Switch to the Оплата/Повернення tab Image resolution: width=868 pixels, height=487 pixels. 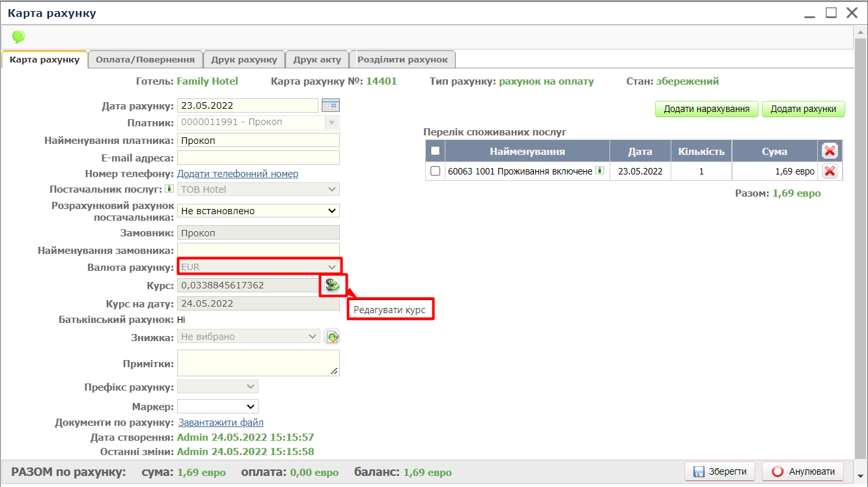point(145,59)
